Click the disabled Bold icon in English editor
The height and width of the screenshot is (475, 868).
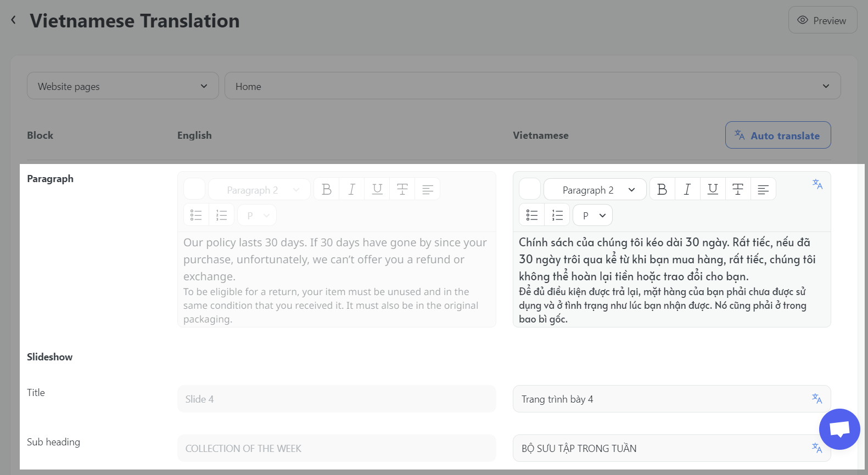coord(327,189)
